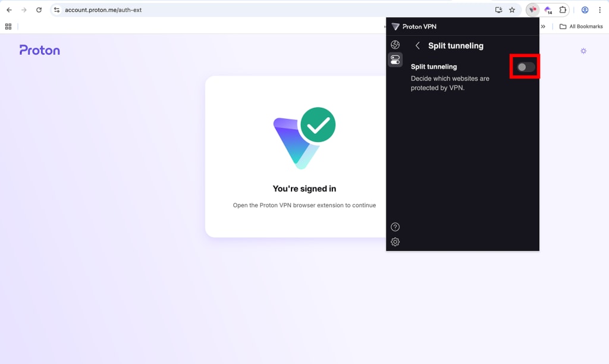Open the features toggles icon in VPN sidebar

click(395, 60)
